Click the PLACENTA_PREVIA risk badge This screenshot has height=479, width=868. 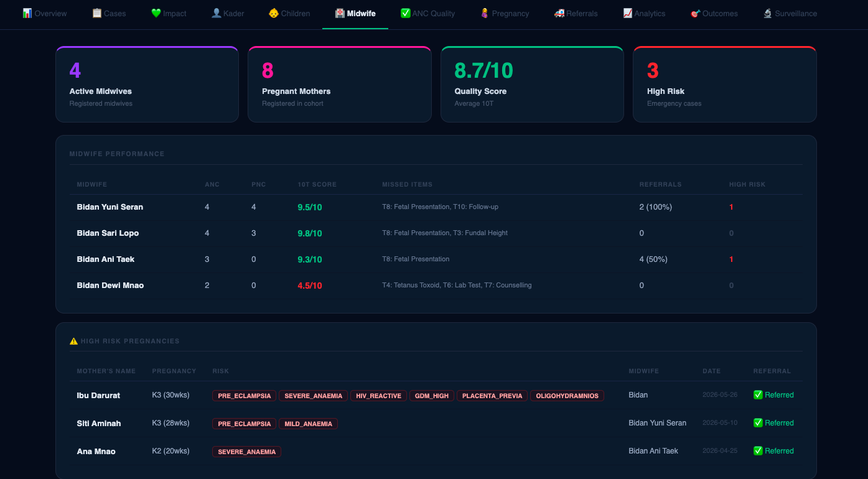point(492,396)
